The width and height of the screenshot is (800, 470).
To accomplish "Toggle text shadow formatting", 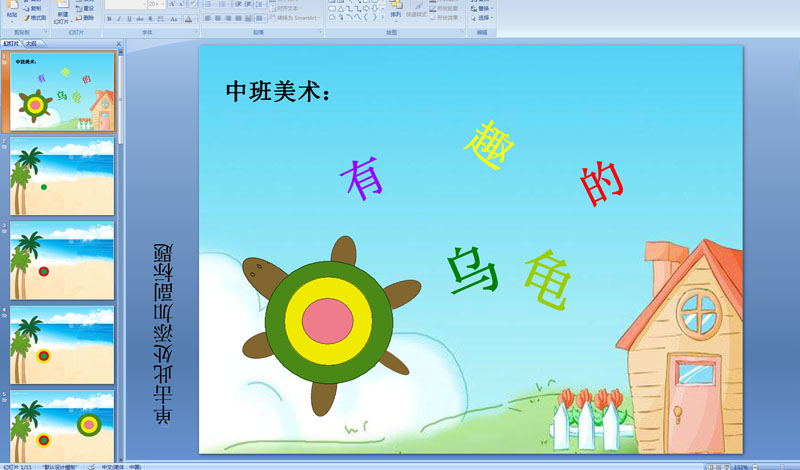I will [x=150, y=19].
